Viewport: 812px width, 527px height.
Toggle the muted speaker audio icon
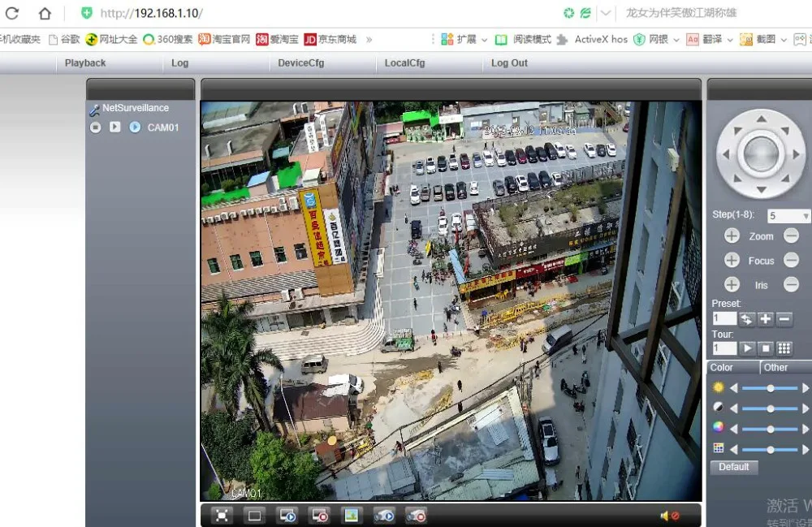click(670, 516)
